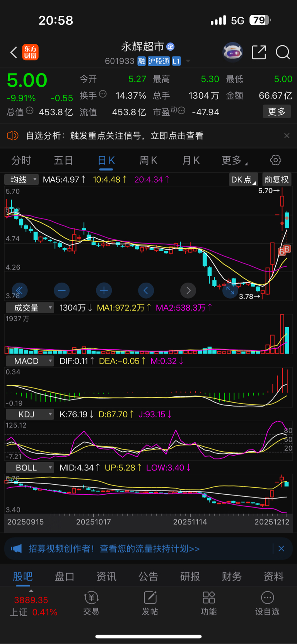The height and width of the screenshot is (644, 297).
Task: Select 公告 tab
Action: [x=148, y=577]
